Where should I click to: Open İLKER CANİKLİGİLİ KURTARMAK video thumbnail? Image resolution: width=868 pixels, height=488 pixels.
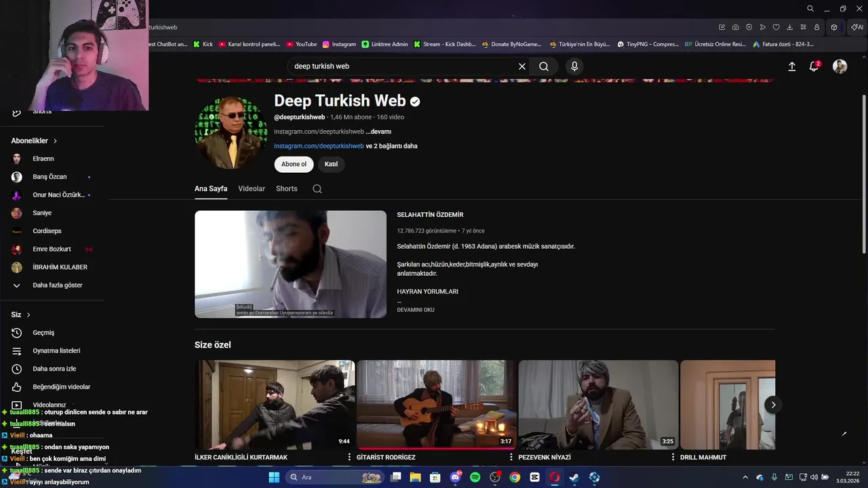coord(275,405)
